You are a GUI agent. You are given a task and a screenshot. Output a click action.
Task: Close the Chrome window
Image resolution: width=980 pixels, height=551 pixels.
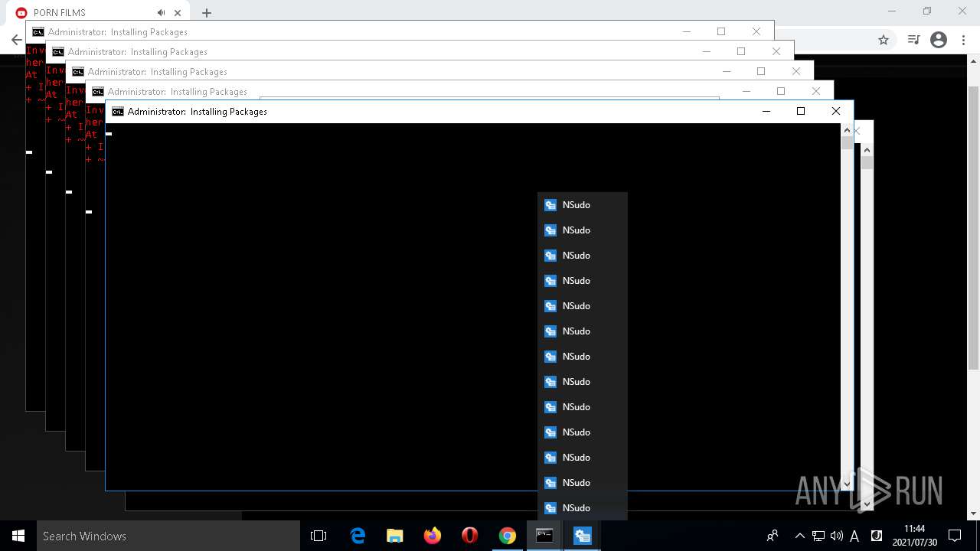coord(962,11)
